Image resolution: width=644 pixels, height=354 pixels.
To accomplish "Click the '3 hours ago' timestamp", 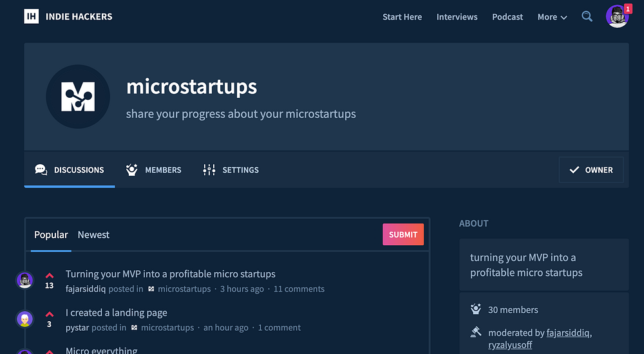I will (x=242, y=289).
